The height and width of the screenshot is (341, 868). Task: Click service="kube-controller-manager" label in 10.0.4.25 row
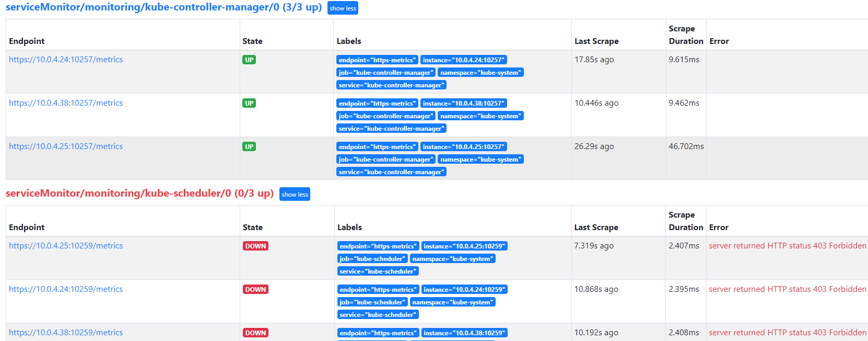pos(392,172)
